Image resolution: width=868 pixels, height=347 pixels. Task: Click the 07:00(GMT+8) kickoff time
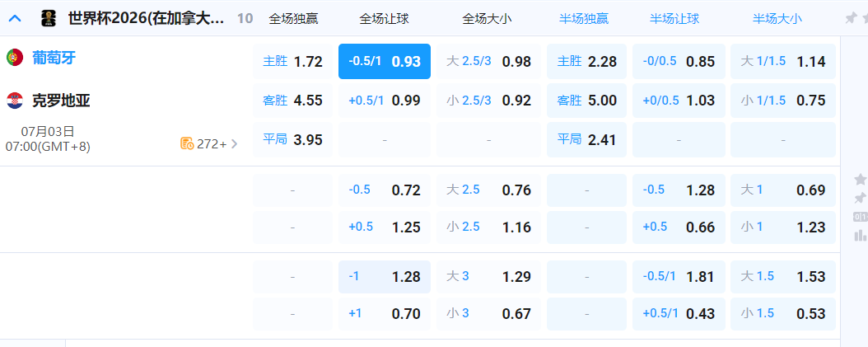click(x=48, y=147)
